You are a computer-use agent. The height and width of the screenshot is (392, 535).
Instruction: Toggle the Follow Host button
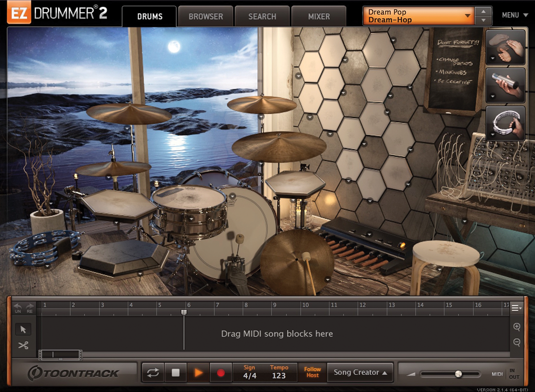pyautogui.click(x=312, y=372)
